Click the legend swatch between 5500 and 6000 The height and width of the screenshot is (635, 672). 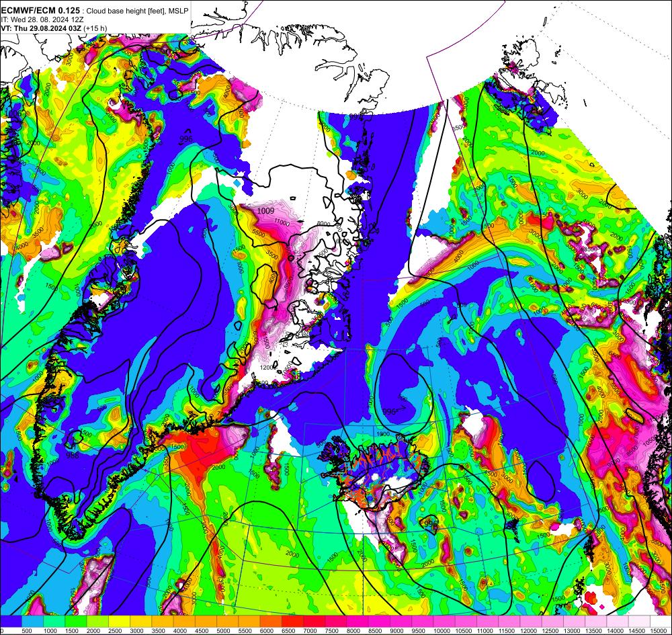click(249, 622)
